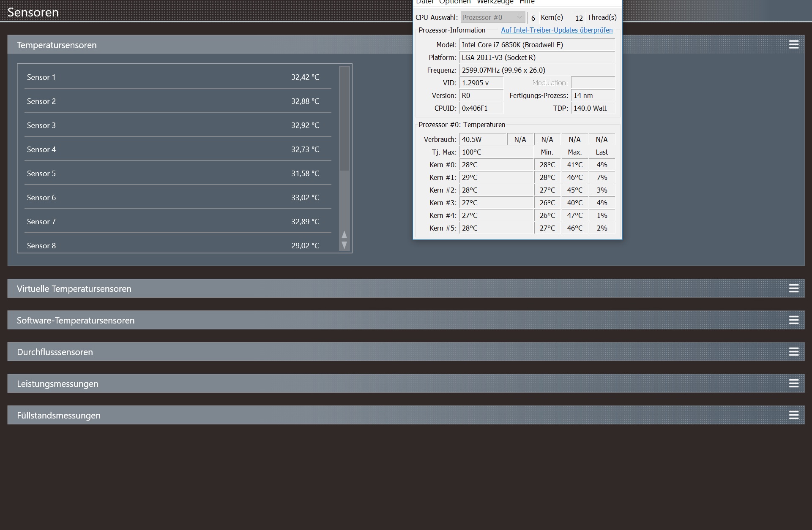Open the Durchflusssensoren hamburger menu icon

[x=793, y=352]
